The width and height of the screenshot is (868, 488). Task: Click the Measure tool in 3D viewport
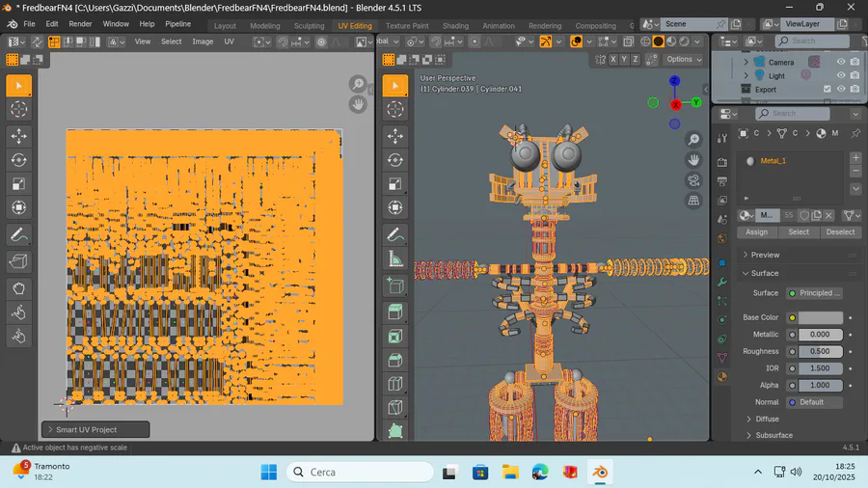coord(395,258)
